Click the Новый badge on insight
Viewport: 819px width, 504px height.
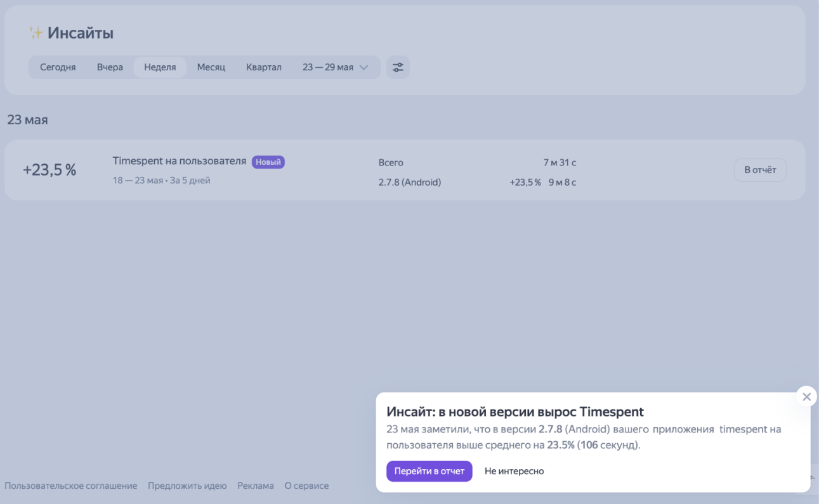point(268,162)
